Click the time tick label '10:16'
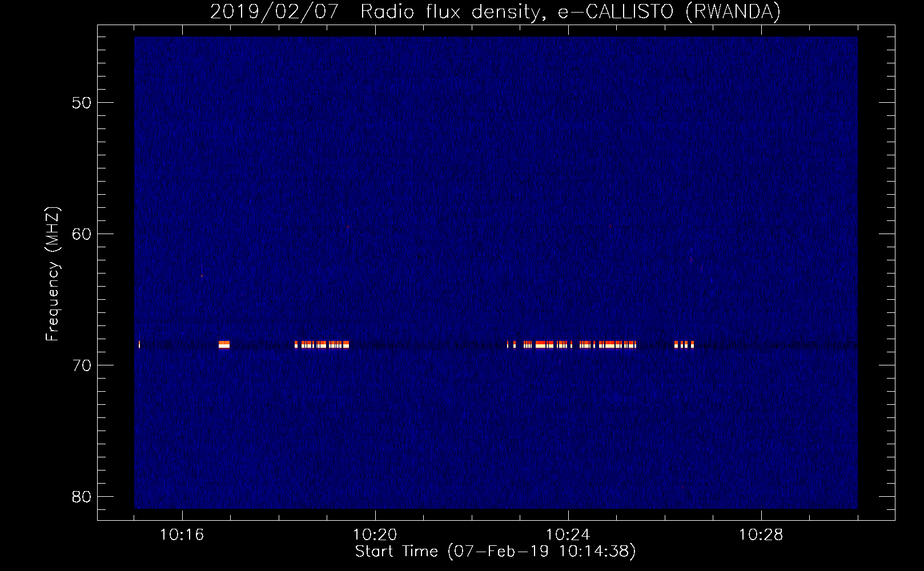Image resolution: width=924 pixels, height=571 pixels. click(182, 535)
